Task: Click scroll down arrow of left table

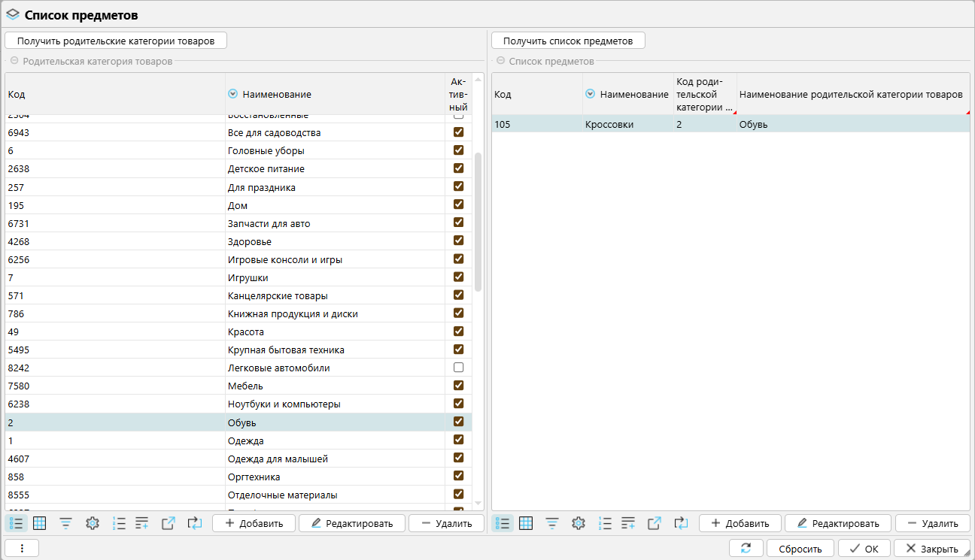Action: coord(478,503)
